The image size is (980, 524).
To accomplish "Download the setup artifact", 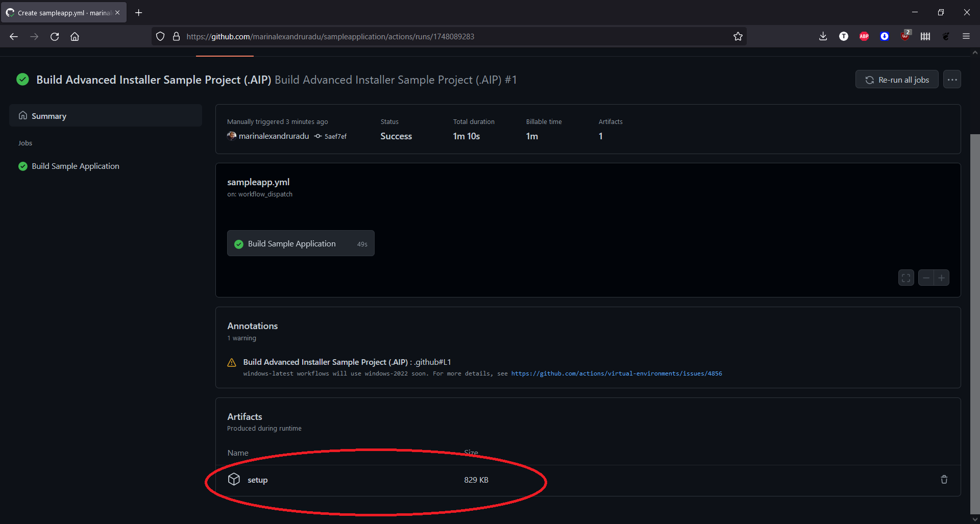I will click(x=258, y=480).
